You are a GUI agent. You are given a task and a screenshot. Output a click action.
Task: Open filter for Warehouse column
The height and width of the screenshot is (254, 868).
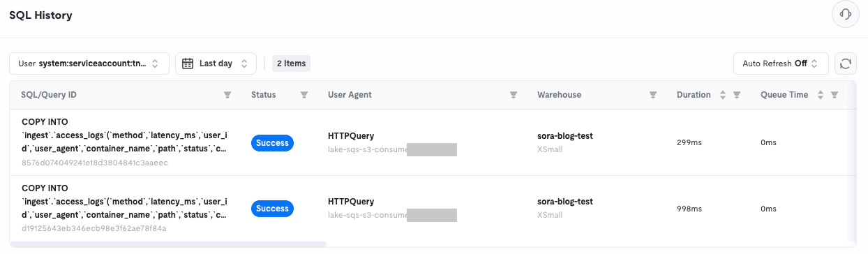pos(653,95)
